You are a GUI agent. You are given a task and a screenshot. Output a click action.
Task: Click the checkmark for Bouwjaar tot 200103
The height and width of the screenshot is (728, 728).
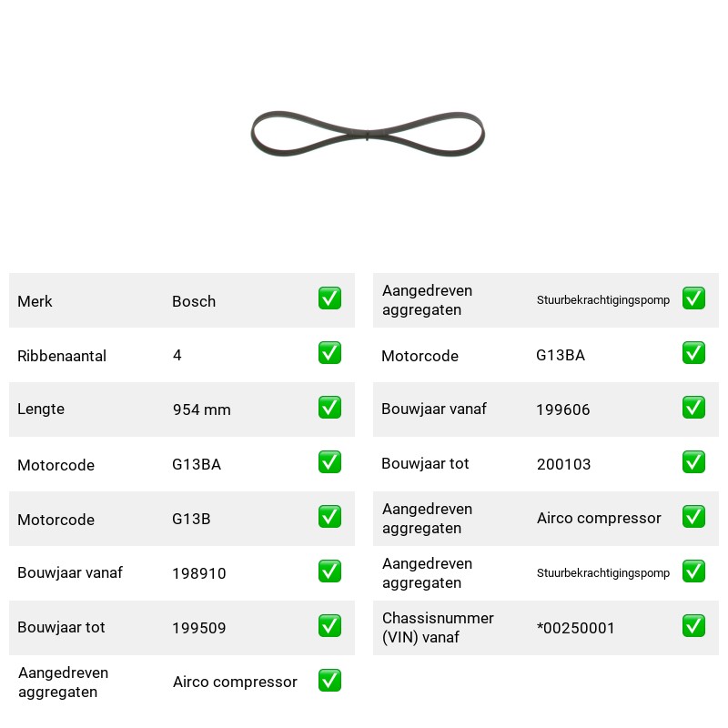693,462
